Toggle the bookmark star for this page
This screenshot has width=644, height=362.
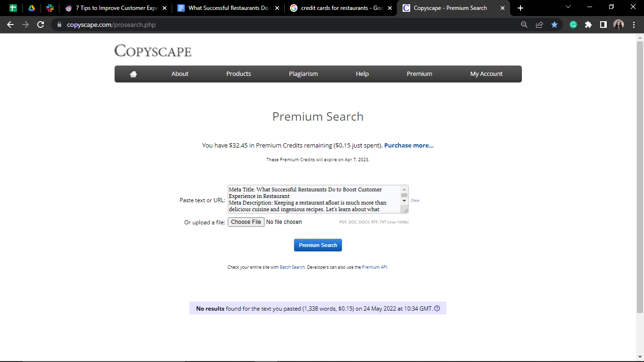pyautogui.click(x=554, y=25)
